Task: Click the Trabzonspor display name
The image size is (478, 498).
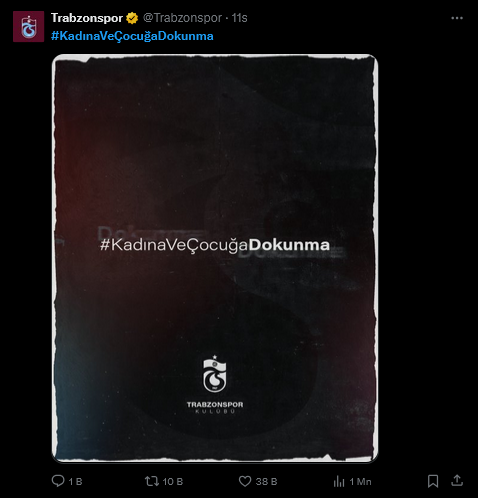Action: coord(87,18)
